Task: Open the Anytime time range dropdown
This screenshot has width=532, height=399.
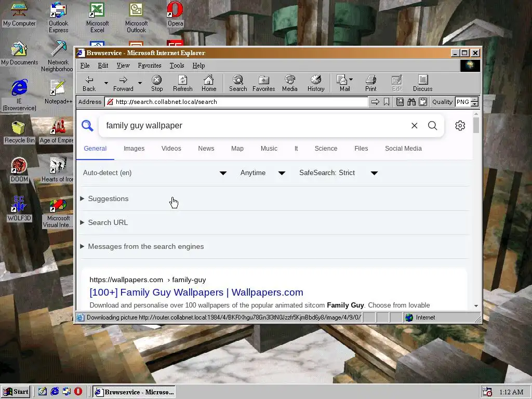Action: pos(262,173)
